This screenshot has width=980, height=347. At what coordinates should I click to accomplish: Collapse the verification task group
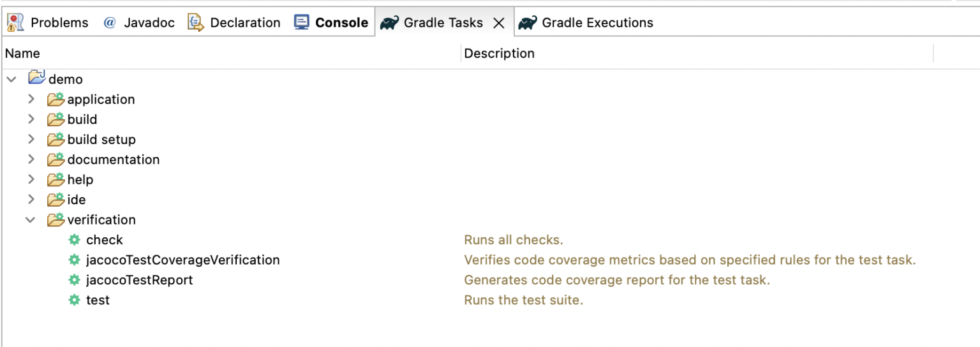(x=31, y=219)
